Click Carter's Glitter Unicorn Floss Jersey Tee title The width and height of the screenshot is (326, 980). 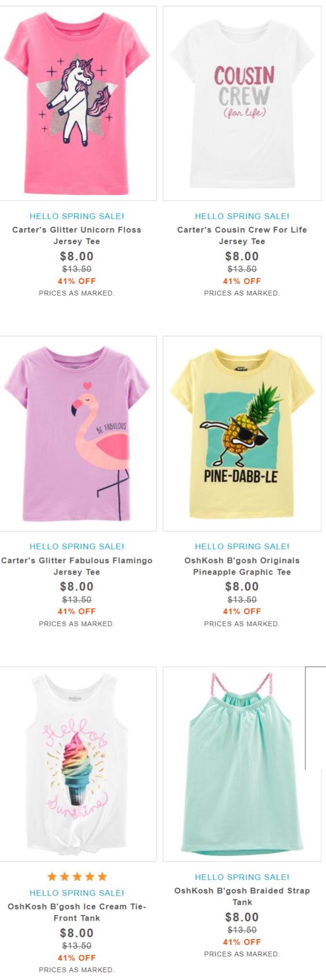click(77, 235)
